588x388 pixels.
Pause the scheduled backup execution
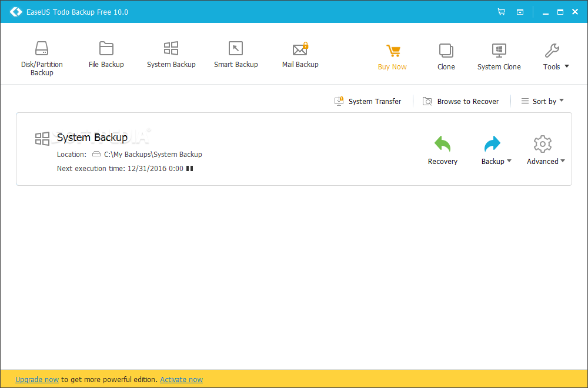190,168
